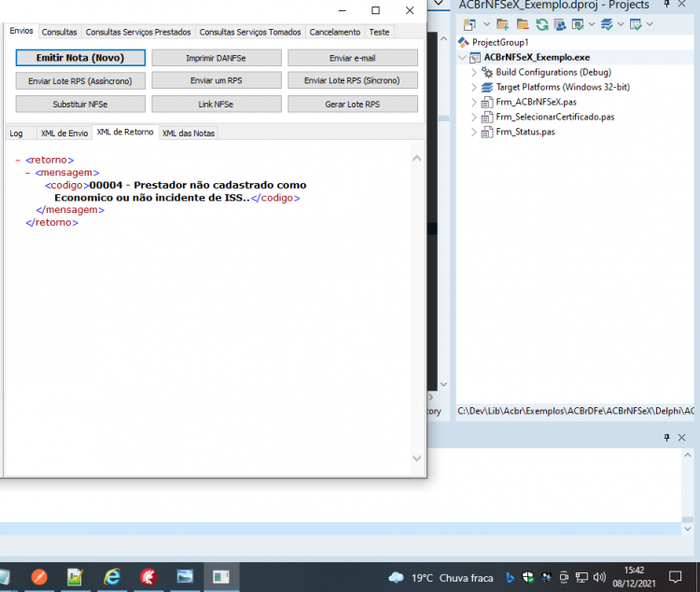Open the XML de Envio tab
Viewport: 700px width, 592px height.
click(x=64, y=134)
